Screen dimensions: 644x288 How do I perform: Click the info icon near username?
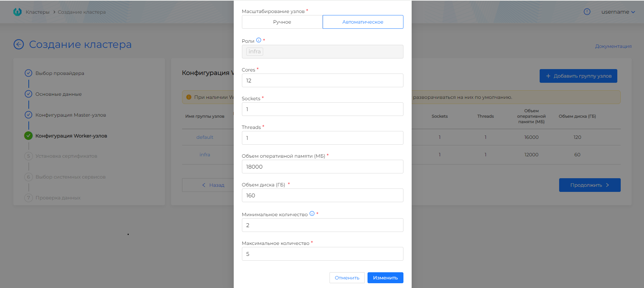[x=587, y=12]
